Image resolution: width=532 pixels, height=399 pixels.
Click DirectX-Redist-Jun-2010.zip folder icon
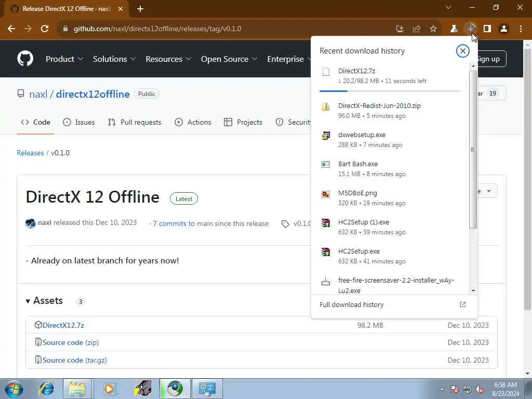pyautogui.click(x=326, y=107)
